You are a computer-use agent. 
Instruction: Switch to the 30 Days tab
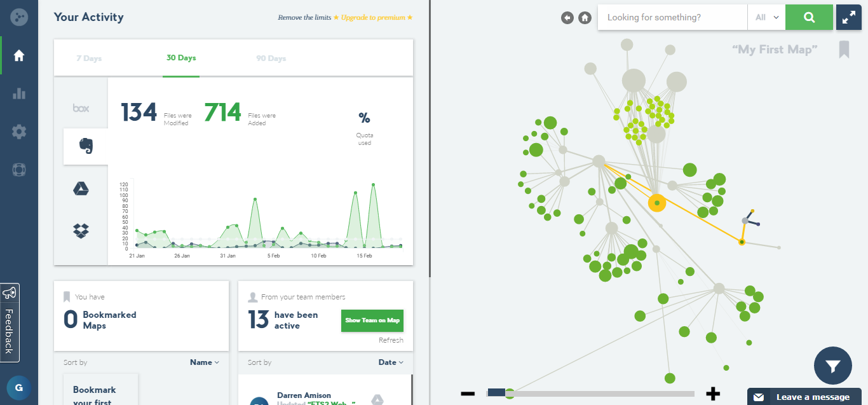tap(181, 58)
